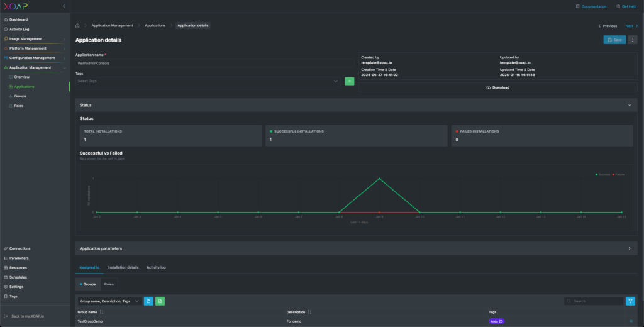Collapse the sidebar with the arrow
This screenshot has width=644, height=327.
(x=64, y=6)
